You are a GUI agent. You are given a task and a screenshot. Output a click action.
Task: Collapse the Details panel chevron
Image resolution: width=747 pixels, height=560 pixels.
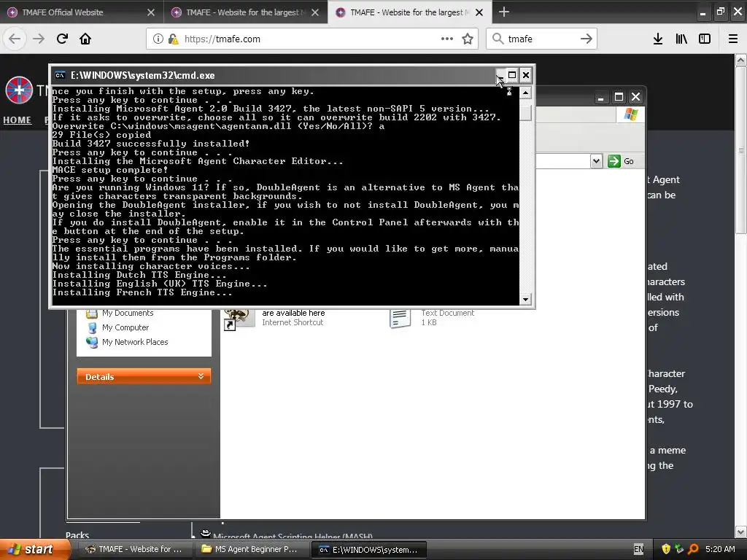(x=201, y=376)
